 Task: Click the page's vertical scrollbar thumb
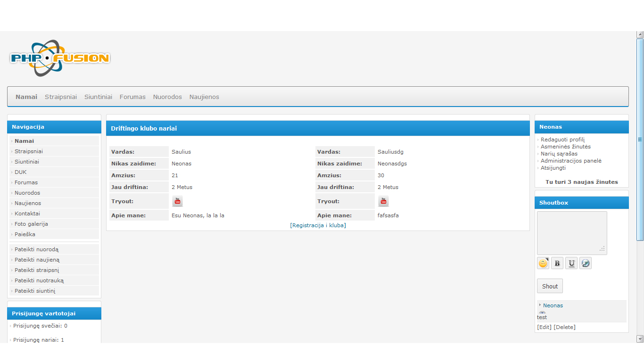click(x=640, y=140)
